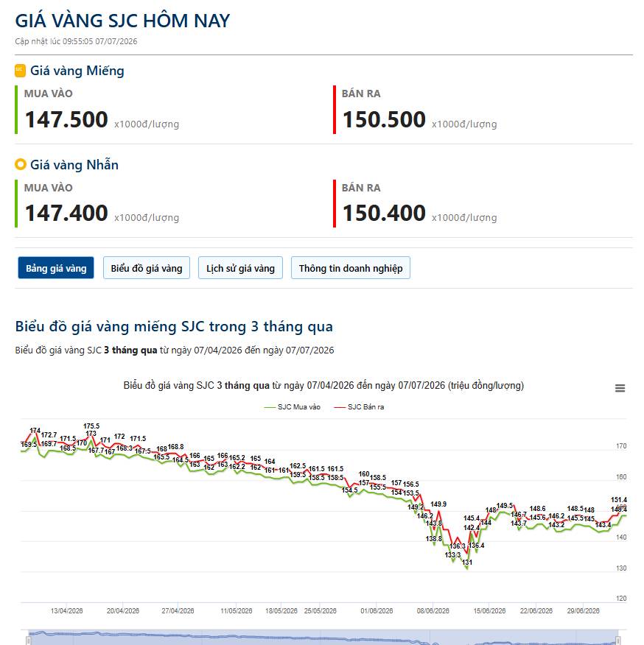Select the Bảng giá vàng tab

(56, 268)
